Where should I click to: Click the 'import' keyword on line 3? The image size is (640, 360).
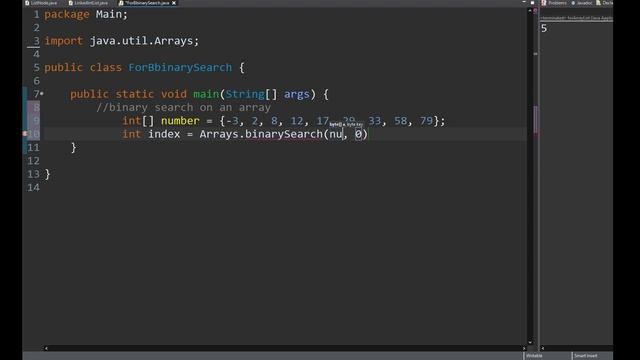[63, 41]
